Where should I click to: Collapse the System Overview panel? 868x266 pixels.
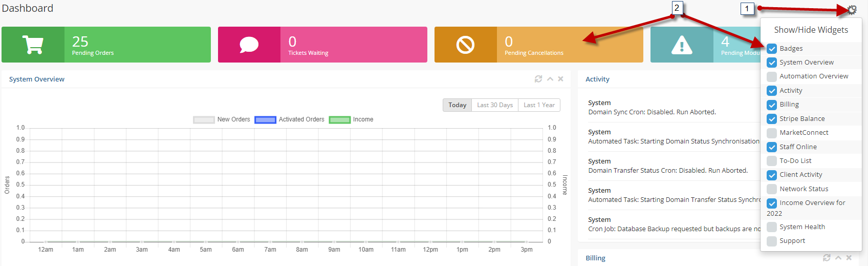550,79
